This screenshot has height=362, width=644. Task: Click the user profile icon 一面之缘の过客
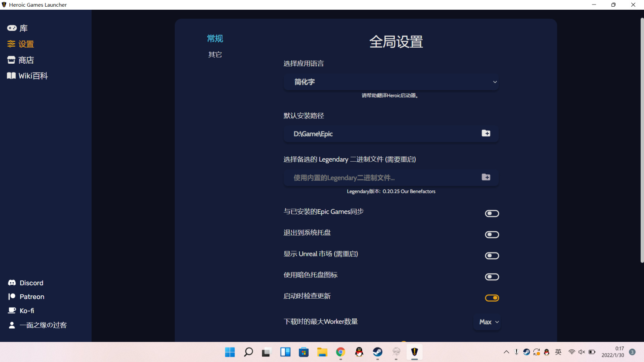pos(12,325)
